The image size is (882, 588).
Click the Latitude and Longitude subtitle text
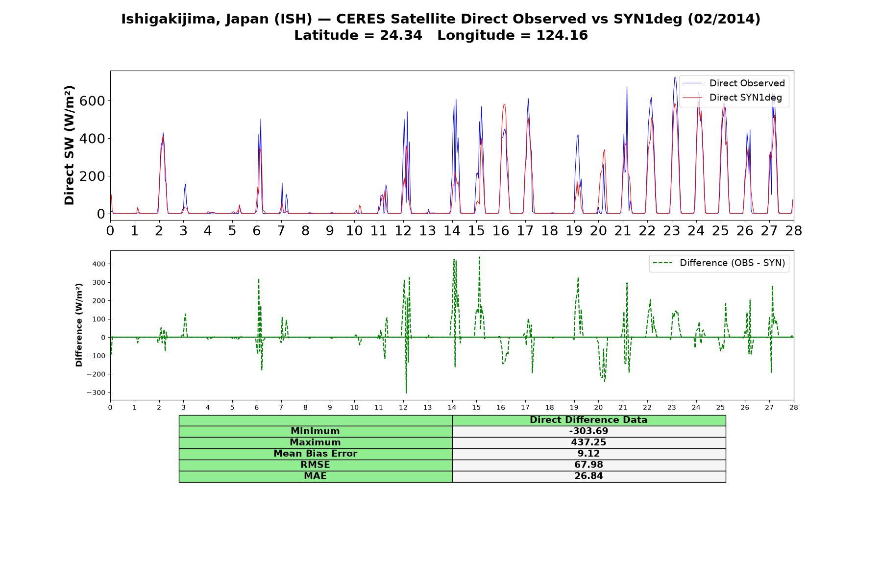point(441,35)
